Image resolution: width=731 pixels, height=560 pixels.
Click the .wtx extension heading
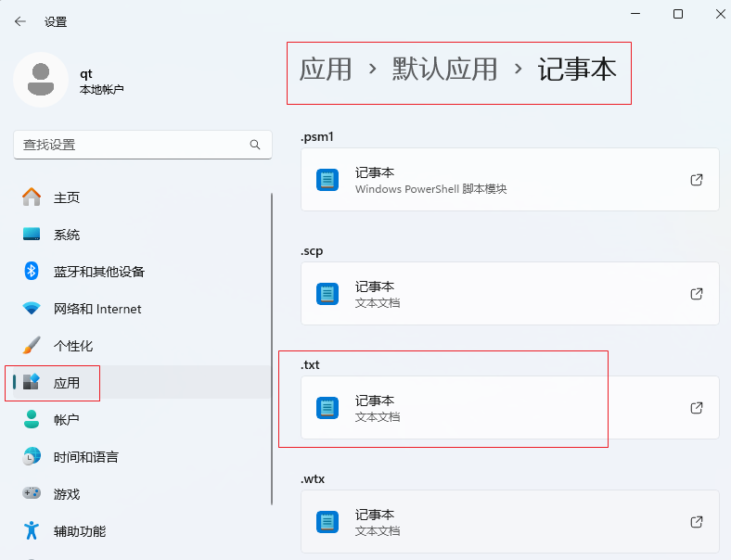click(x=313, y=479)
